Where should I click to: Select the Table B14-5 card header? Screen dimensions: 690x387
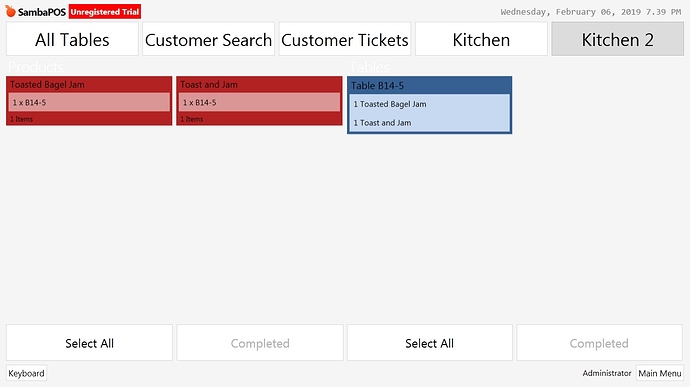(429, 85)
